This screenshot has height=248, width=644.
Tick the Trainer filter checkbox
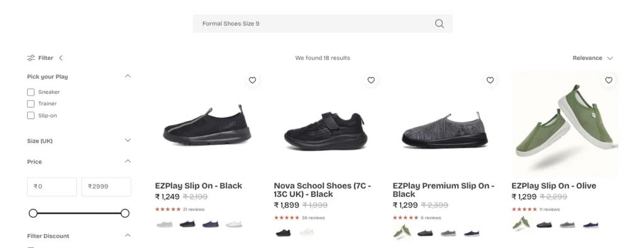pyautogui.click(x=31, y=104)
